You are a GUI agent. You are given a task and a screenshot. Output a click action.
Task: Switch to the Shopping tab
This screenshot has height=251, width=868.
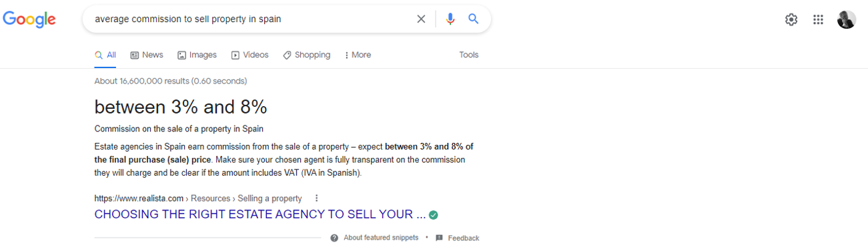pos(307,55)
